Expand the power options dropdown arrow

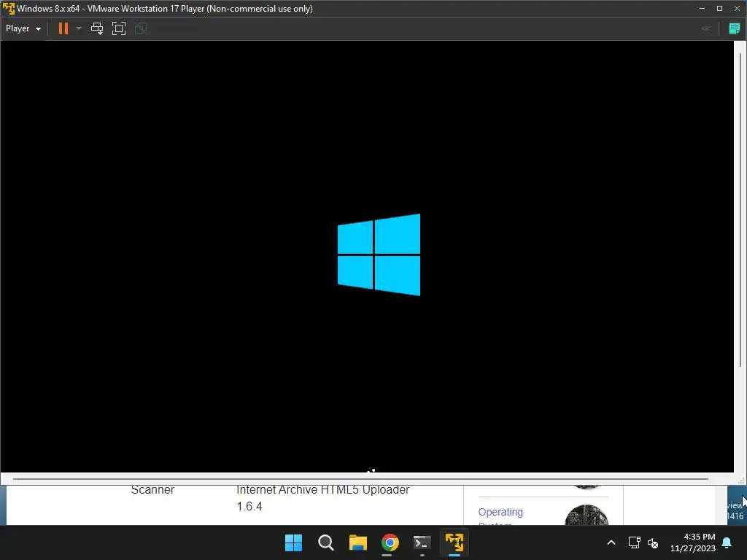(79, 28)
